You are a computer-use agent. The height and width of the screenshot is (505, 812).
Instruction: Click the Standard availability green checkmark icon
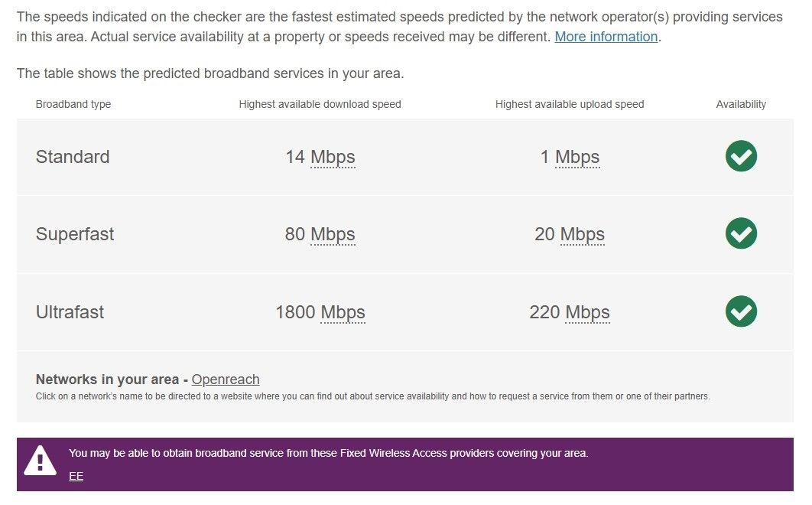[x=741, y=157]
